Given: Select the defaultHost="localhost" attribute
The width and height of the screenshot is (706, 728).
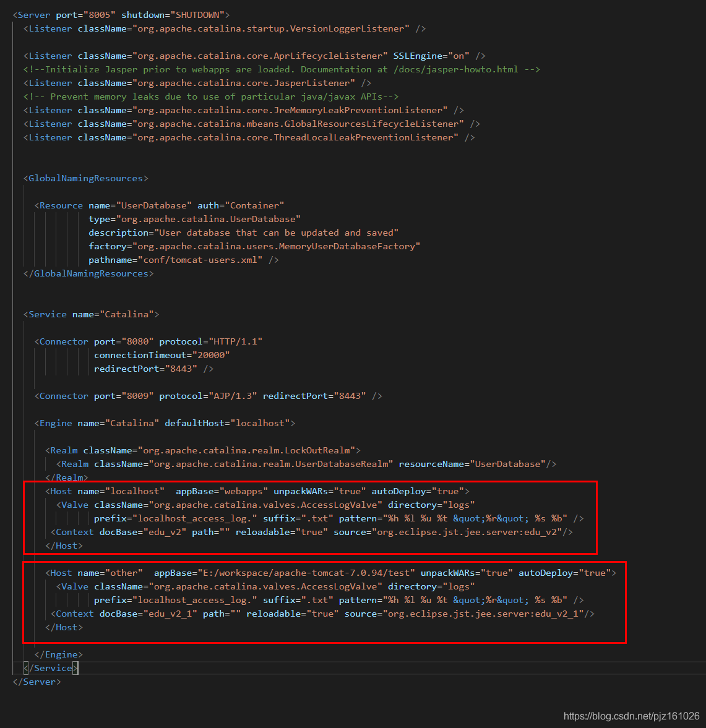Looking at the screenshot, I should (x=227, y=424).
